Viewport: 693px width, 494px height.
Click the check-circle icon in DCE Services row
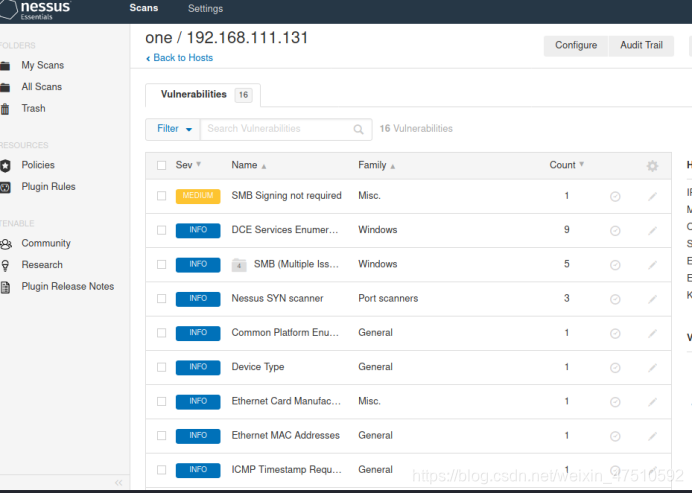click(x=615, y=231)
